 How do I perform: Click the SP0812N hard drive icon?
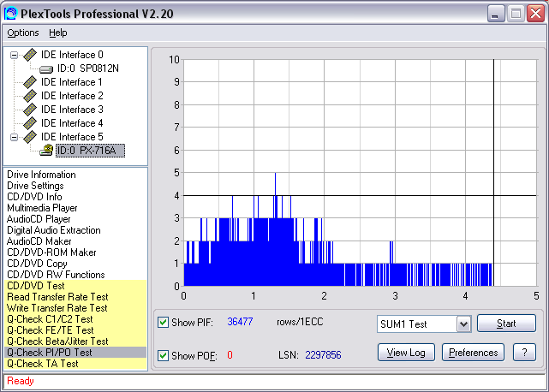click(x=46, y=69)
